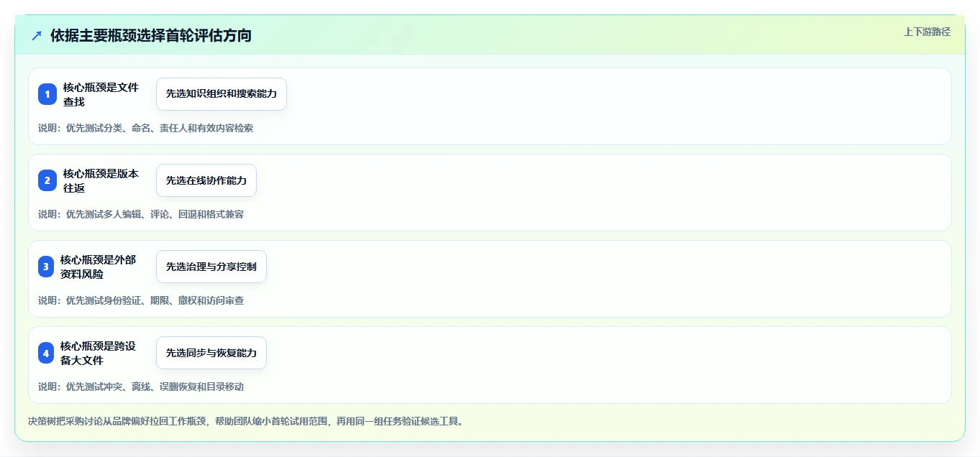Click the label 核心瓶颈是文件查找
The width and height of the screenshot is (980, 457).
101,94
